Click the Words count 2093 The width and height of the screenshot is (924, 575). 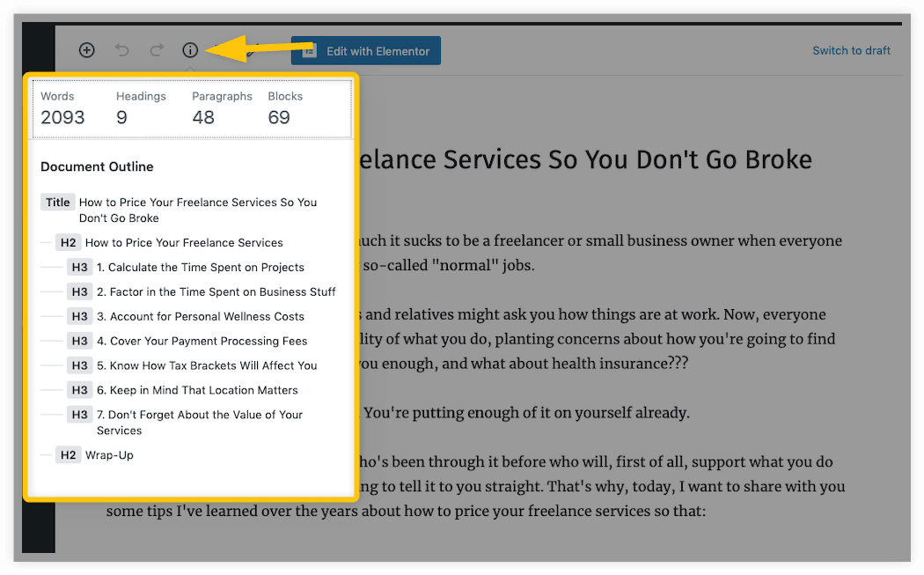[x=62, y=117]
